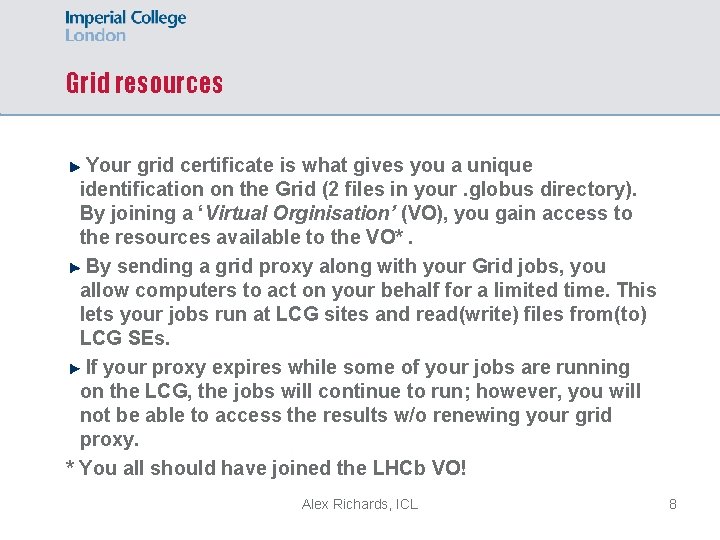
Task: Click the italic 'Virtual Orginisation' text
Action: pos(298,213)
